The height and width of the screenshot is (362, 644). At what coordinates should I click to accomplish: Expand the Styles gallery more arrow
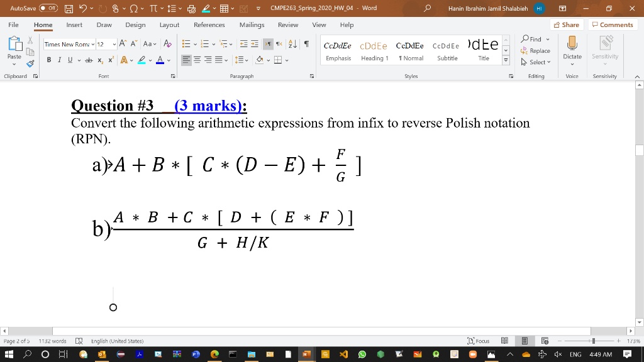[x=506, y=61]
